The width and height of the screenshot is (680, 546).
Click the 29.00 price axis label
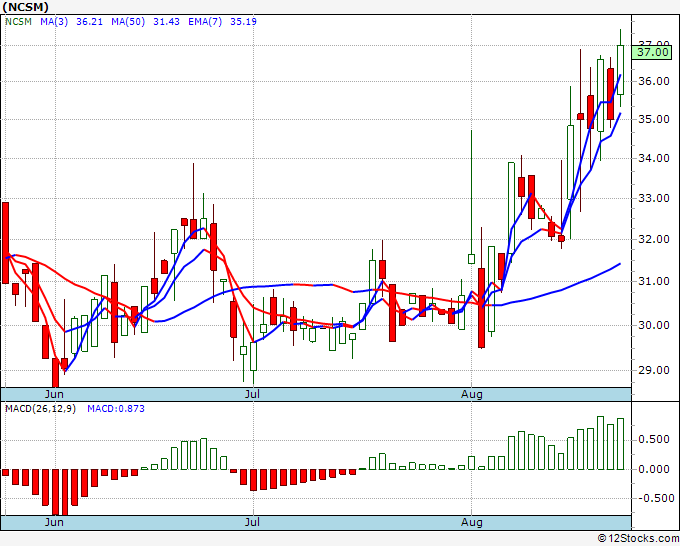(x=654, y=370)
